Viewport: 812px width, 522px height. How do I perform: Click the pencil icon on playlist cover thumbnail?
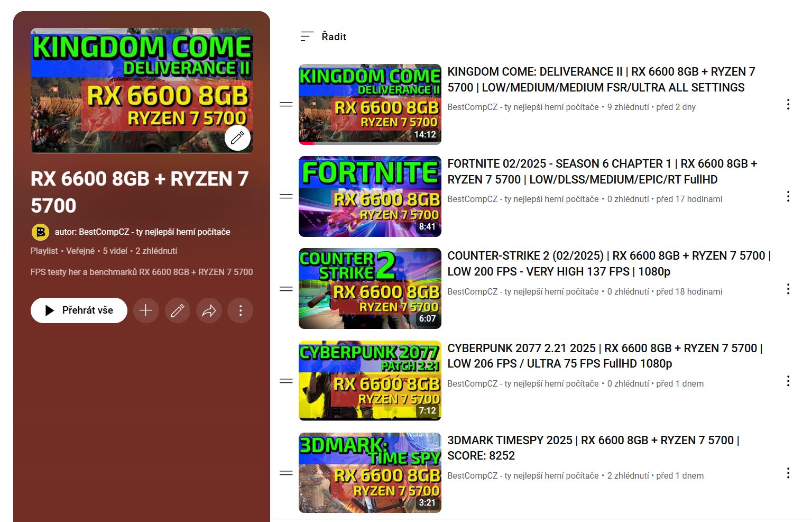237,138
